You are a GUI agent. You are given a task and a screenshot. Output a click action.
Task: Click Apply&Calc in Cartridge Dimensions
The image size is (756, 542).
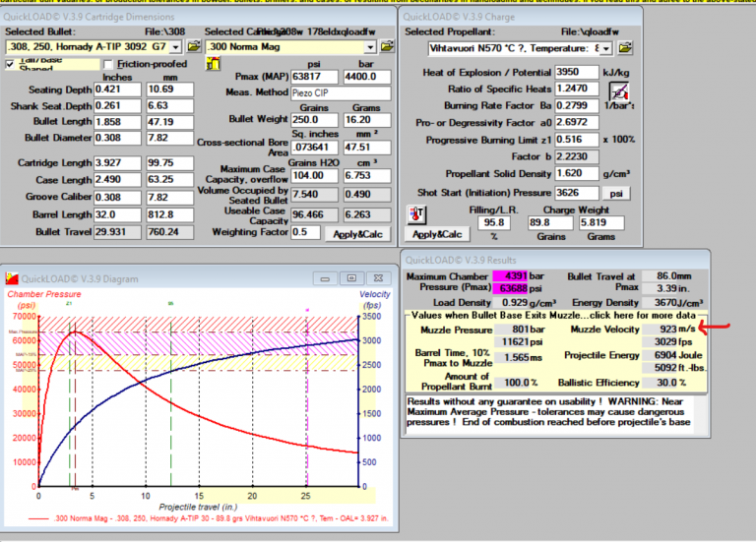pos(358,234)
